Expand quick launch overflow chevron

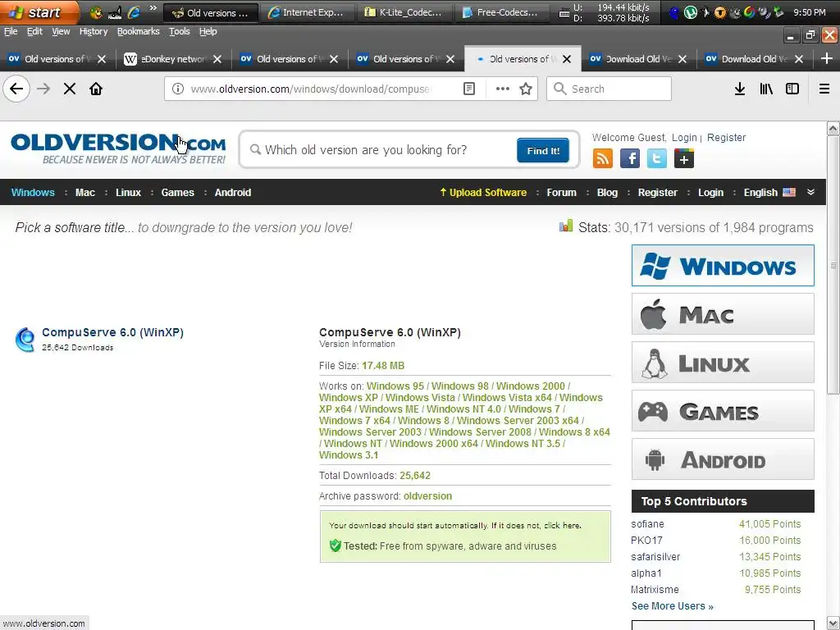point(153,8)
